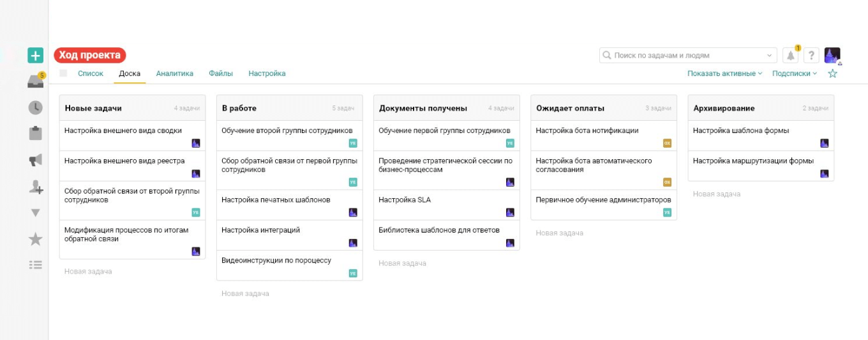Select the Доска tab
This screenshot has width=868, height=340.
(x=130, y=73)
